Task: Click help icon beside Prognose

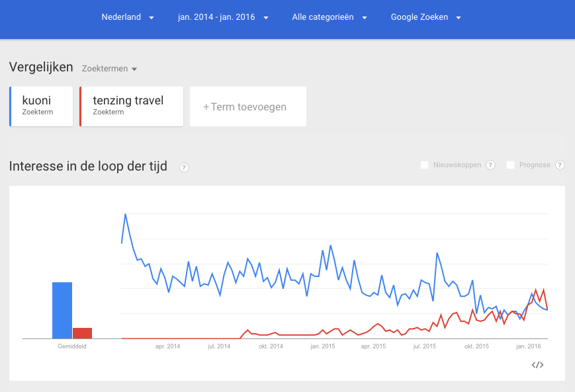Action: [x=560, y=165]
